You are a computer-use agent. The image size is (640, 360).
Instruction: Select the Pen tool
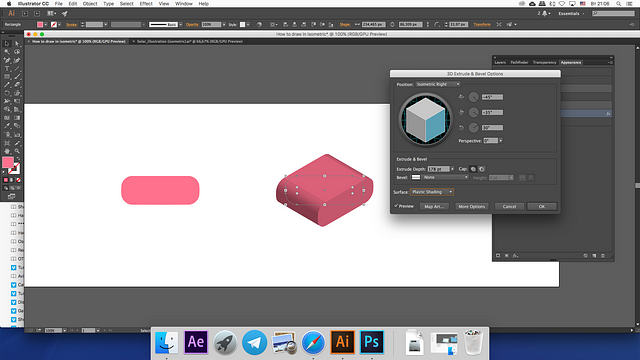click(x=7, y=60)
